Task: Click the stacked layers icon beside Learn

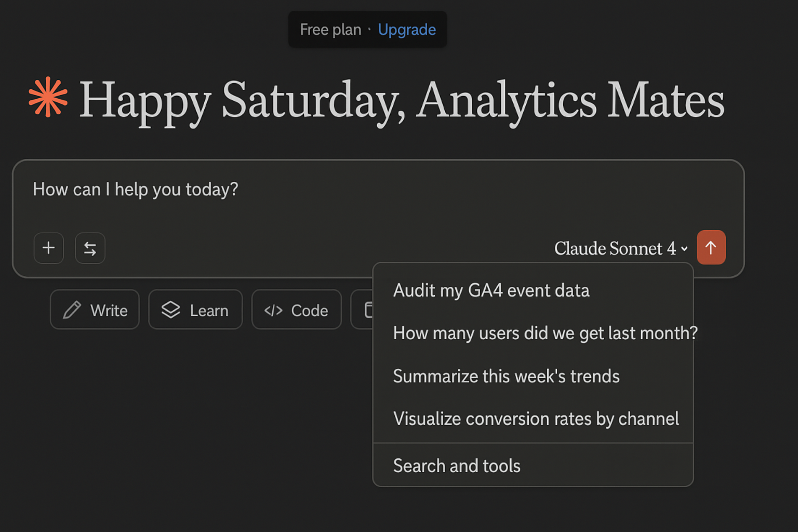Action: [x=170, y=310]
